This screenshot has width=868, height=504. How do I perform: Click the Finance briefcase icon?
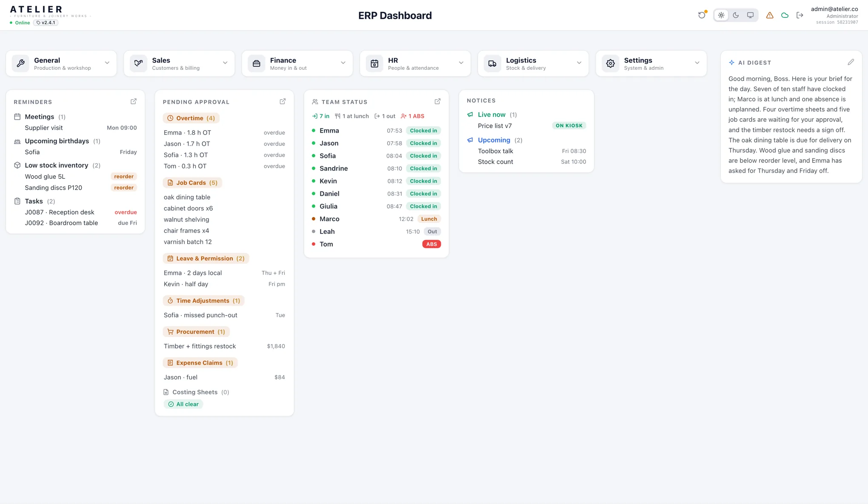257,63
